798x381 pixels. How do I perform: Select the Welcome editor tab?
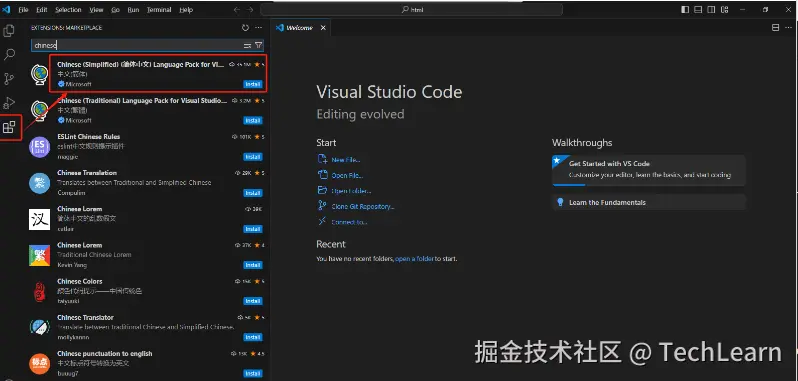(300, 28)
